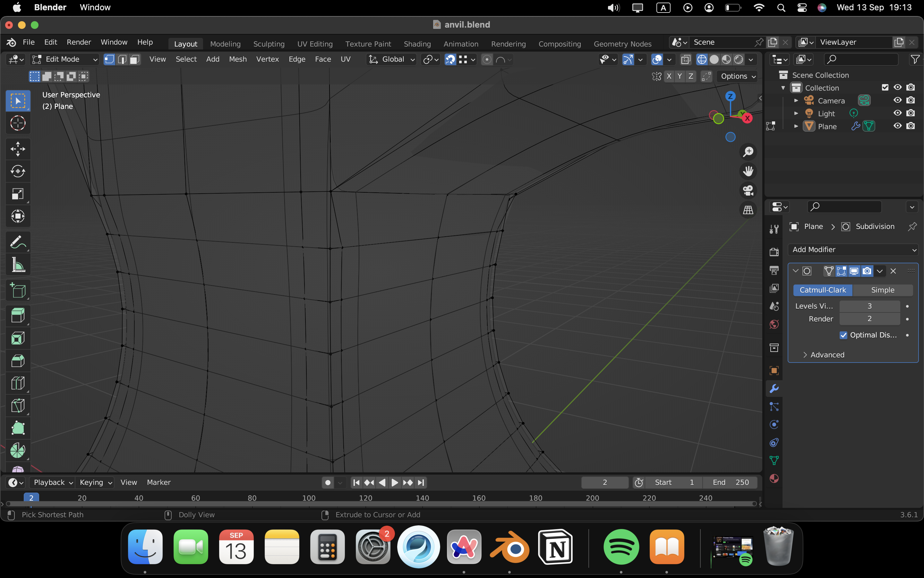Activate the Scale tool
This screenshot has width=924, height=578.
[18, 194]
